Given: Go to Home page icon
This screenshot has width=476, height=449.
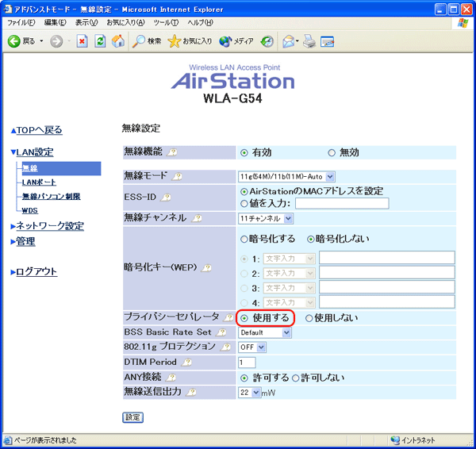Looking at the screenshot, I should coord(118,41).
